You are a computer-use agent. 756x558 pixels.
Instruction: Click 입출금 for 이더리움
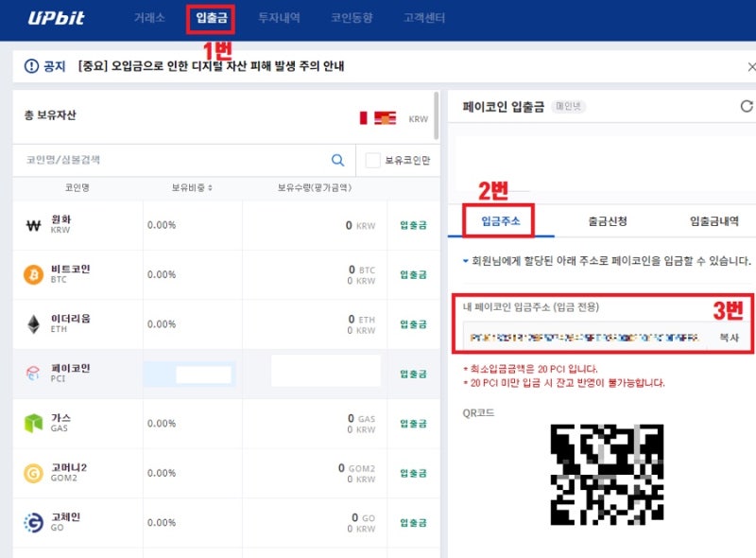(413, 324)
